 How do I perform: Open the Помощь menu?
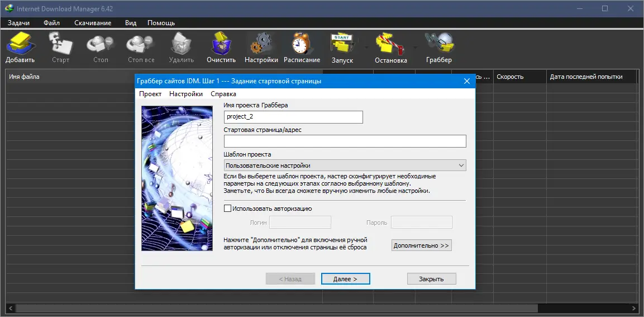161,23
